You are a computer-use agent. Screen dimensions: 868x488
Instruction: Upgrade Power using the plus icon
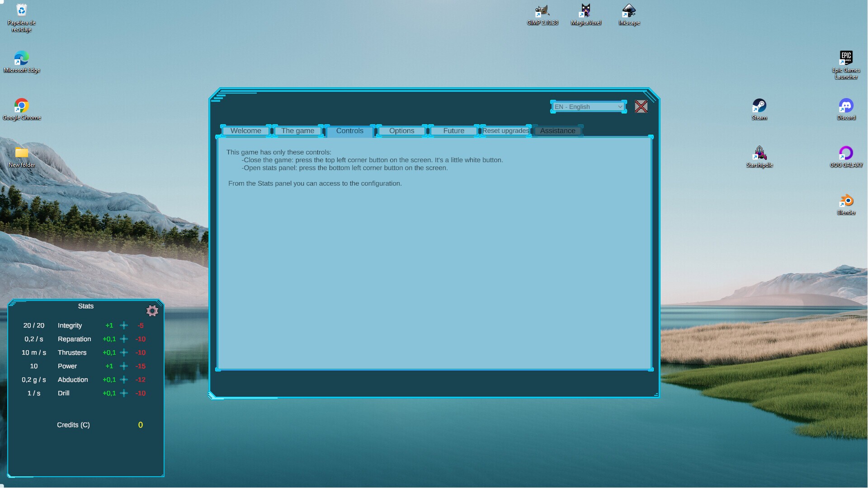click(x=123, y=366)
